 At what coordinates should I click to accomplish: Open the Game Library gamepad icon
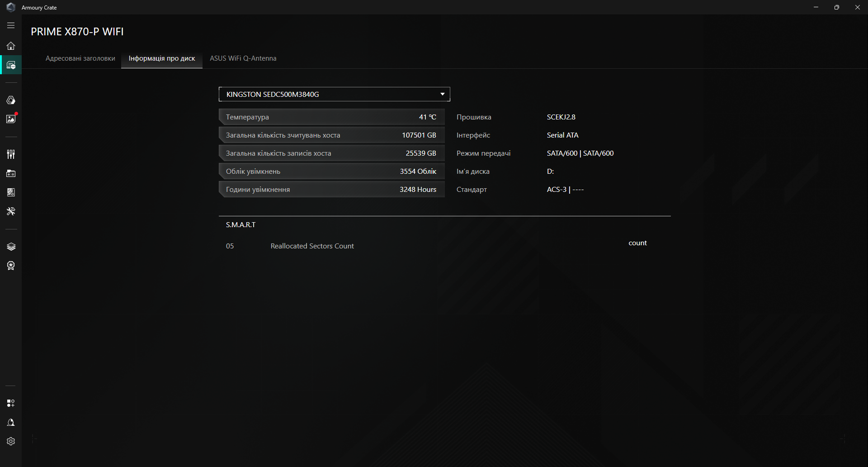11,173
